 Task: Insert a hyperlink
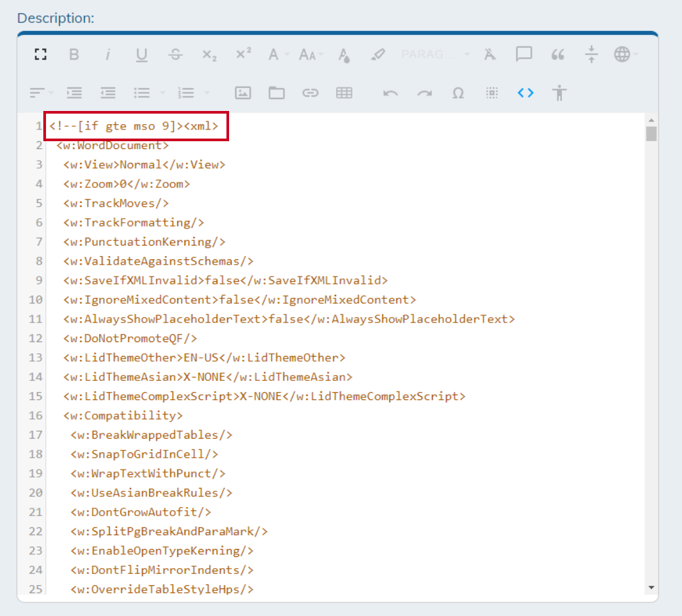pyautogui.click(x=310, y=93)
